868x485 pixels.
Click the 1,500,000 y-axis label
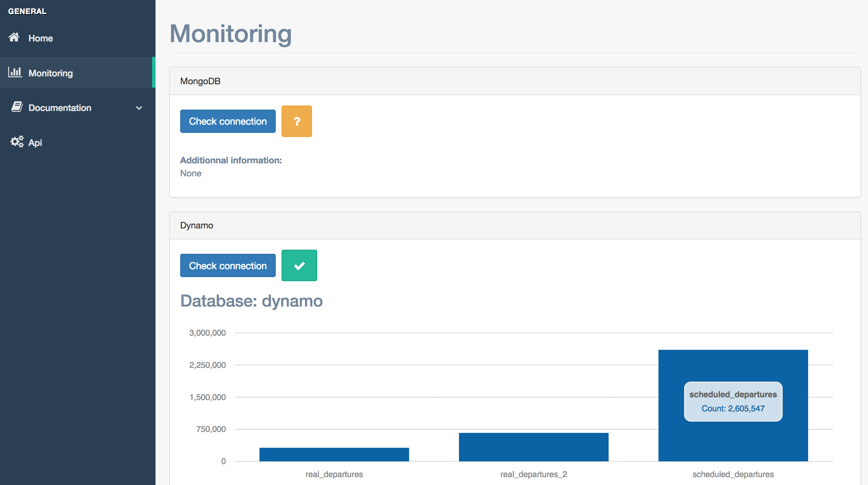[208, 397]
